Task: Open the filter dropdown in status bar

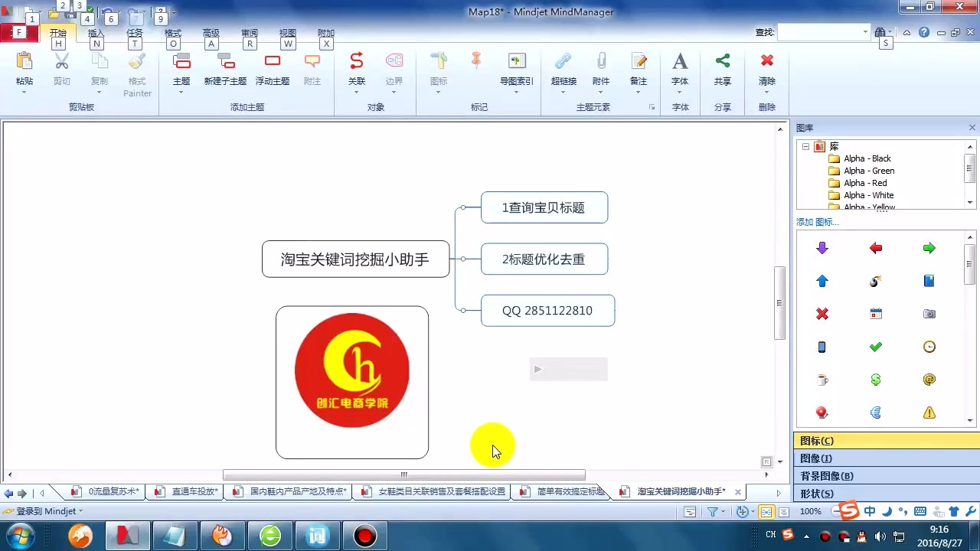Action: pyautogui.click(x=724, y=512)
